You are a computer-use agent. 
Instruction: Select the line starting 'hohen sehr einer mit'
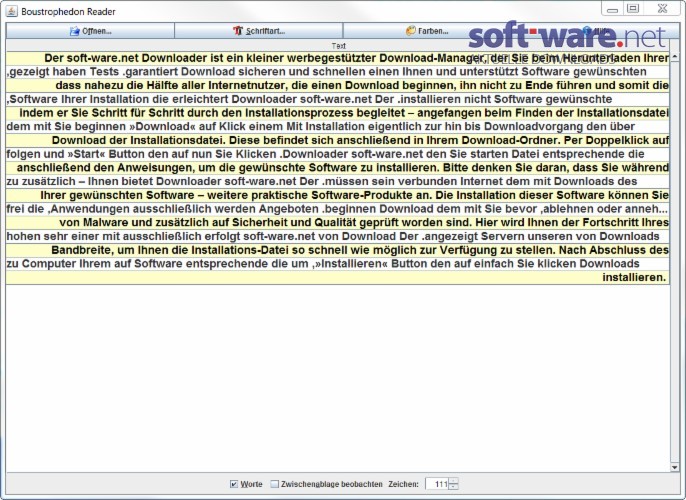point(338,237)
